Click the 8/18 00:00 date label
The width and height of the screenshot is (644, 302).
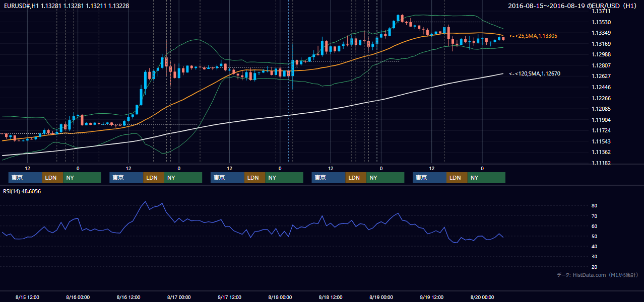pyautogui.click(x=280, y=297)
